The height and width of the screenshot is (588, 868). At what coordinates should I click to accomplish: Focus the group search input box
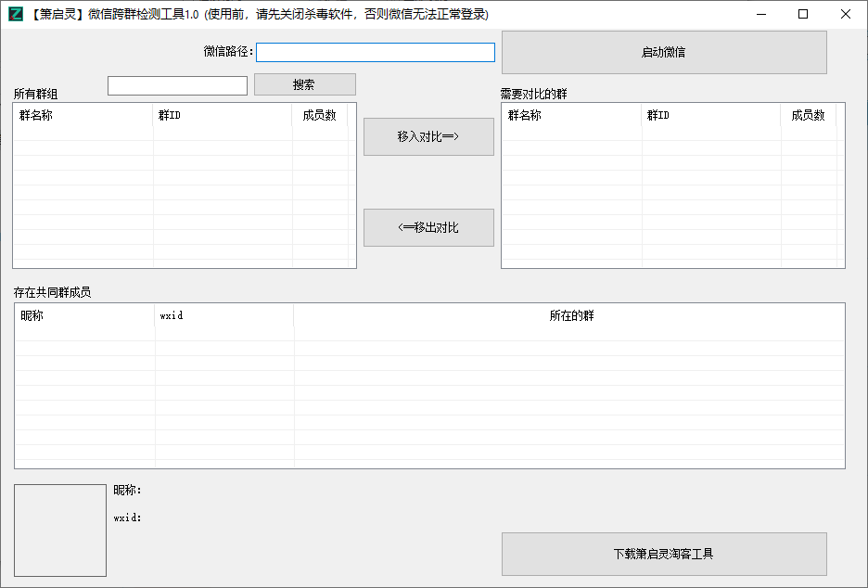[177, 85]
